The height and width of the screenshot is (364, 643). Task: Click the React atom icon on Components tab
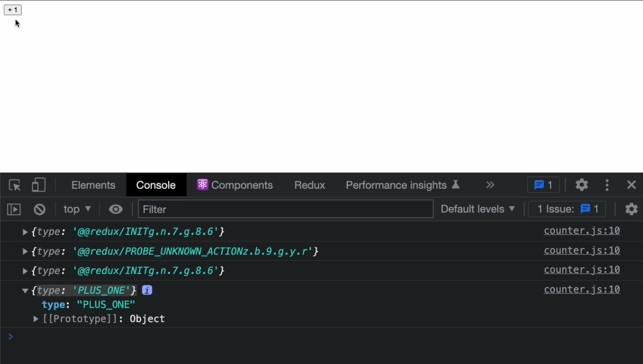tap(202, 184)
